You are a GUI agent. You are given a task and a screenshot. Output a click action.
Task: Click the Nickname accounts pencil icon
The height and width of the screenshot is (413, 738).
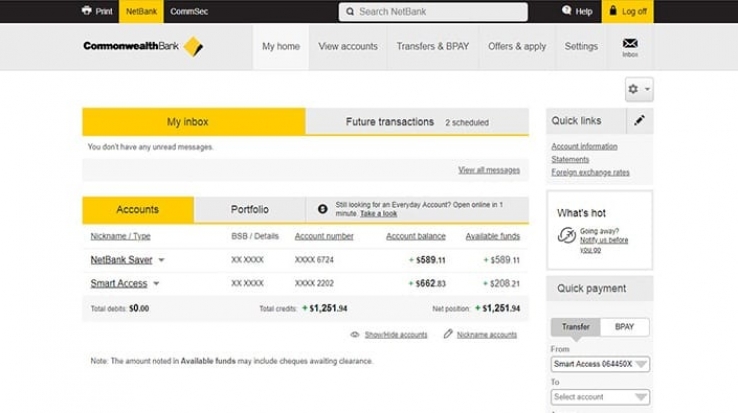pyautogui.click(x=448, y=334)
